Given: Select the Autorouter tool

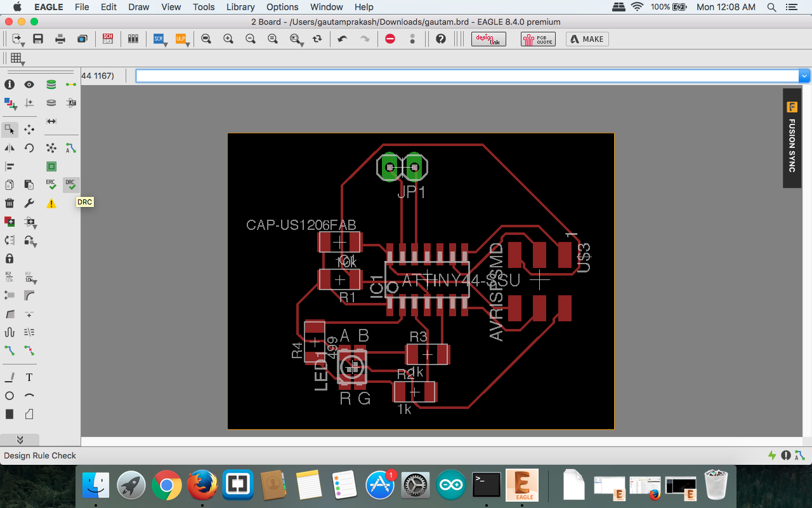Looking at the screenshot, I should click(x=71, y=148).
